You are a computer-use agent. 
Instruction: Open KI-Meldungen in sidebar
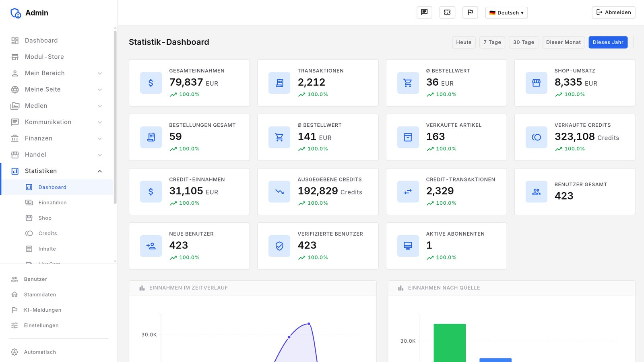coord(57,310)
